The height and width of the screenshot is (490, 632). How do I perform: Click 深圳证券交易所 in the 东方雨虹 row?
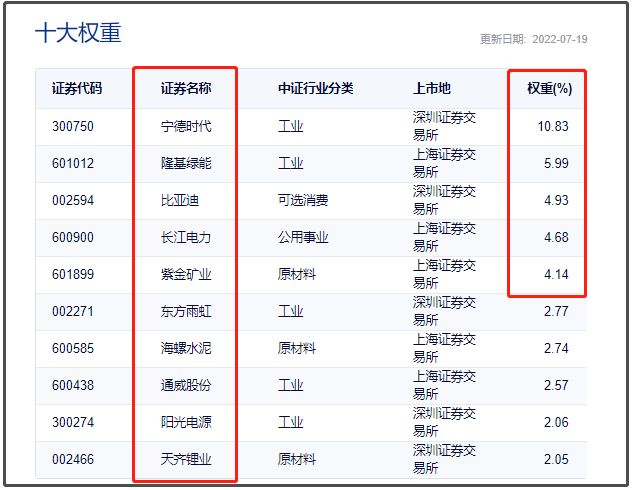pos(444,311)
